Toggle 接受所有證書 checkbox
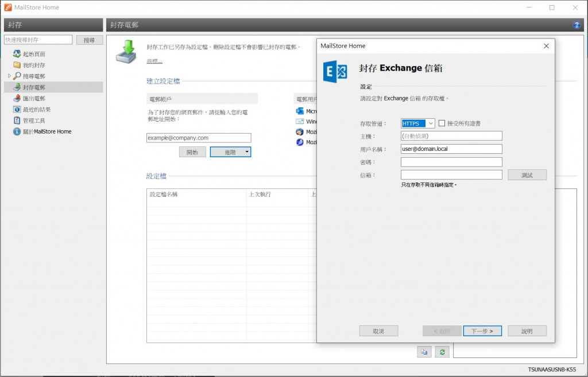Image resolution: width=588 pixels, height=377 pixels. click(442, 123)
